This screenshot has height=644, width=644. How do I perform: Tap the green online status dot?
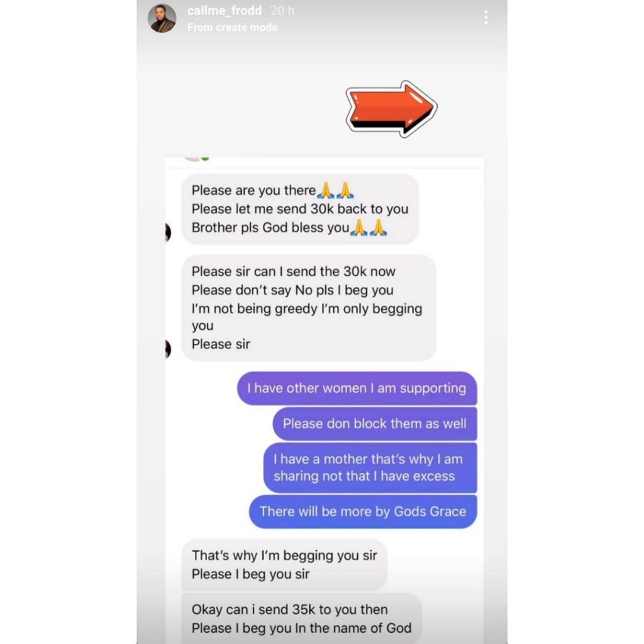point(205,158)
